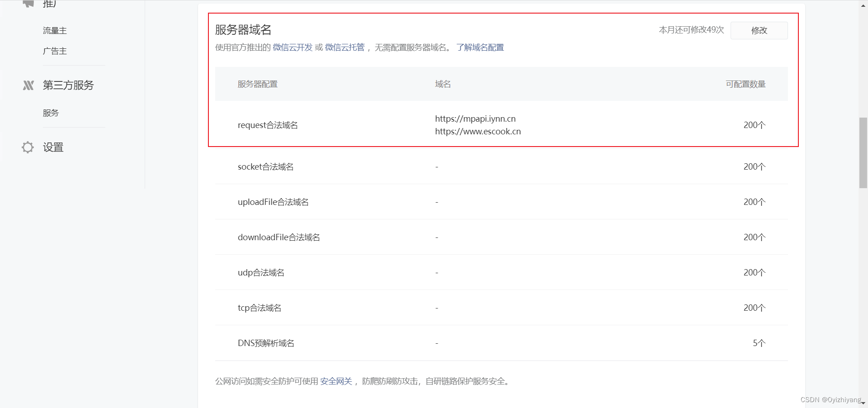The height and width of the screenshot is (408, 868).
Task: Click the https://mpapi.iynn.cn domain text
Action: tap(475, 119)
